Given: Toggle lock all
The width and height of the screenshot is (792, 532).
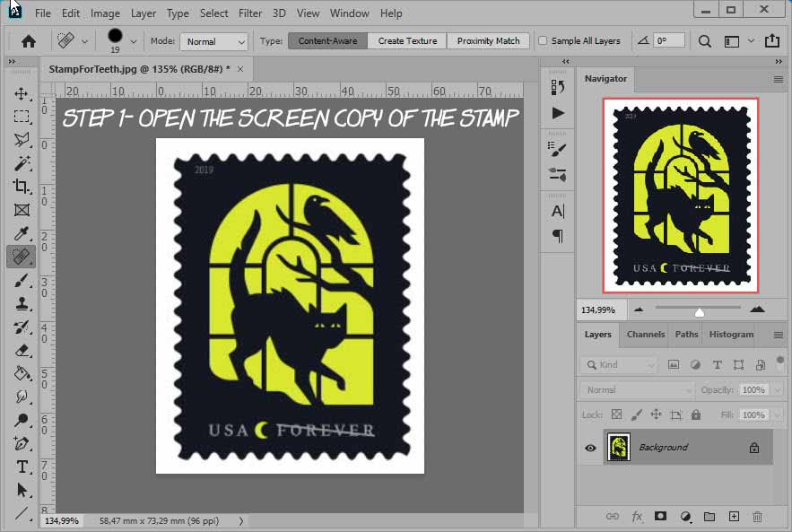Looking at the screenshot, I should [696, 414].
